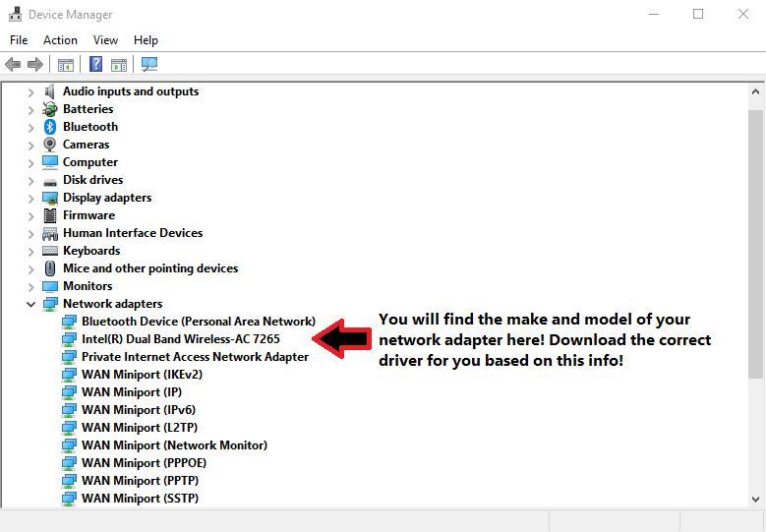Viewport: 766px width, 532px height.
Task: Open the Action menu
Action: (60, 40)
